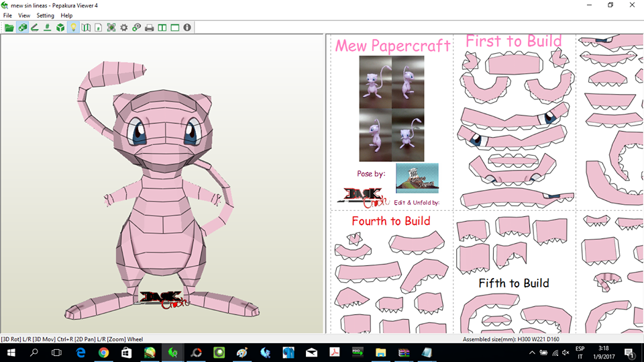Open the Action Center notification icon
This screenshot has height=362, width=644.
(x=629, y=353)
